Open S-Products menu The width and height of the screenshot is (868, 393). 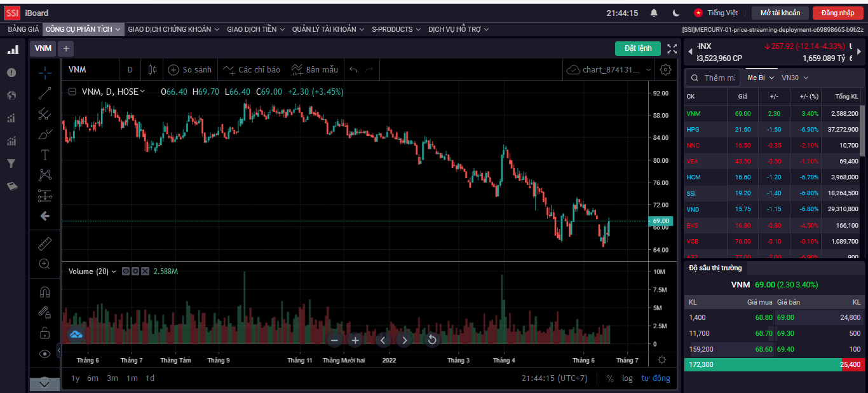[397, 29]
